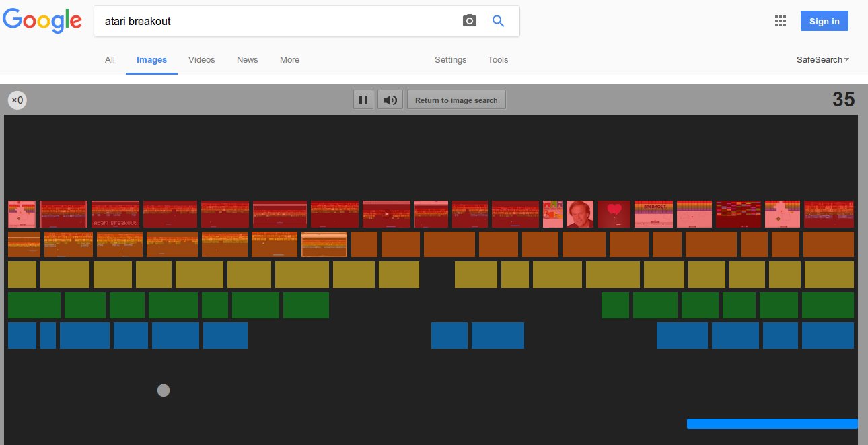The width and height of the screenshot is (868, 445).
Task: Click the blue magnifier search icon
Action: [x=499, y=21]
